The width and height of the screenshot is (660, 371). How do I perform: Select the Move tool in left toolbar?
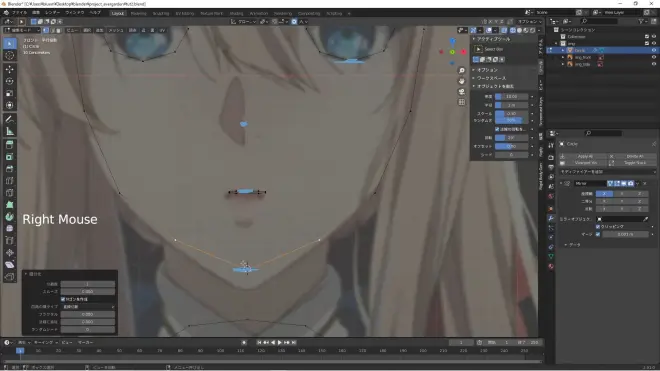pos(9,69)
